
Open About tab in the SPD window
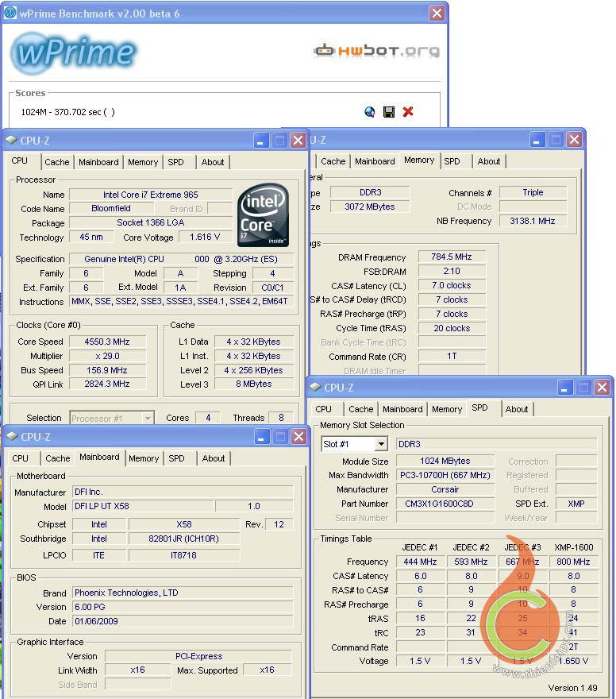[x=517, y=409]
